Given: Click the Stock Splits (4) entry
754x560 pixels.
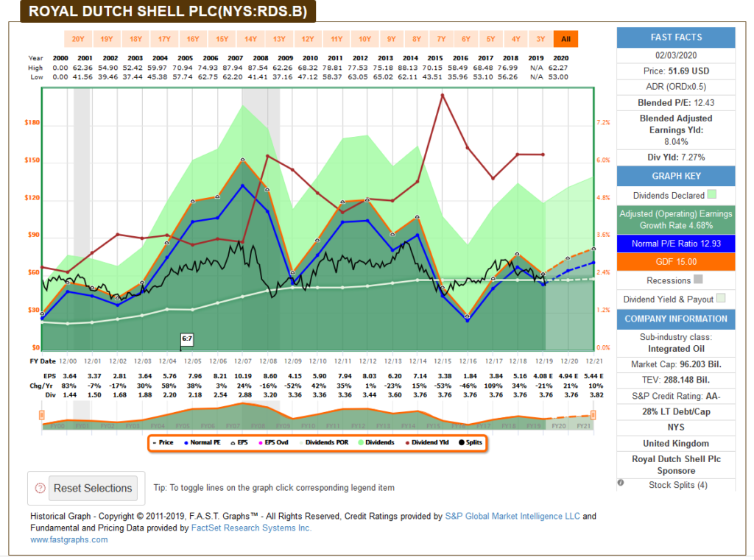Looking at the screenshot, I should click(x=678, y=485).
